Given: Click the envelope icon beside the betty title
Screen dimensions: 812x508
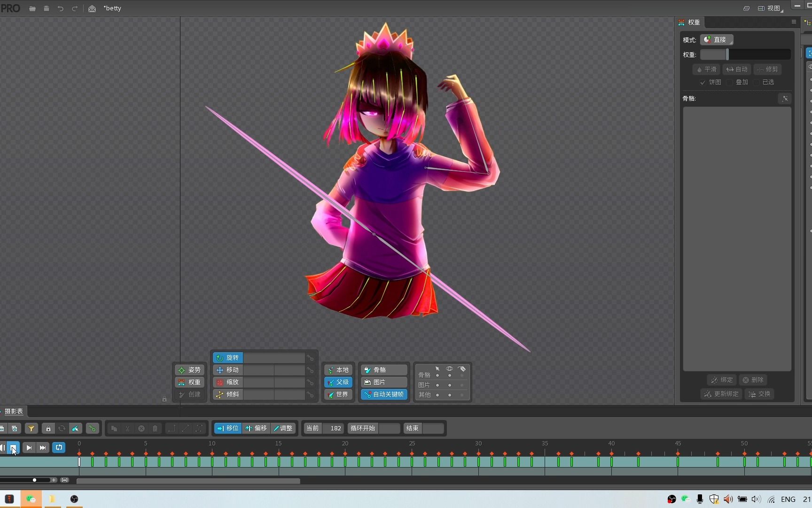Looking at the screenshot, I should (x=92, y=8).
